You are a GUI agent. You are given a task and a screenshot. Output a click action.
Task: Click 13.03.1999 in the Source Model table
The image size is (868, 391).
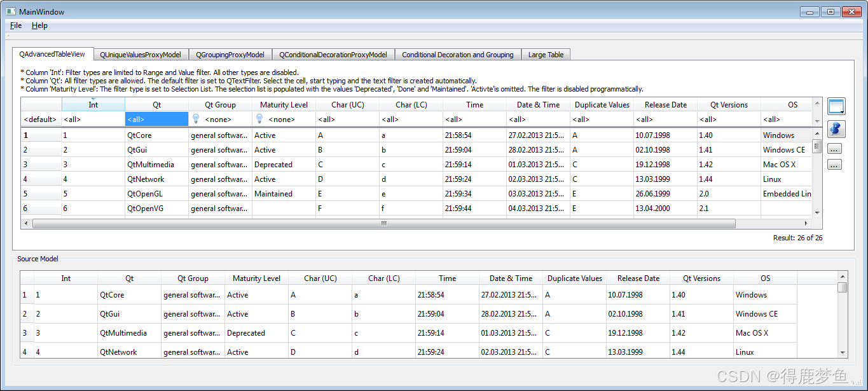(x=638, y=352)
